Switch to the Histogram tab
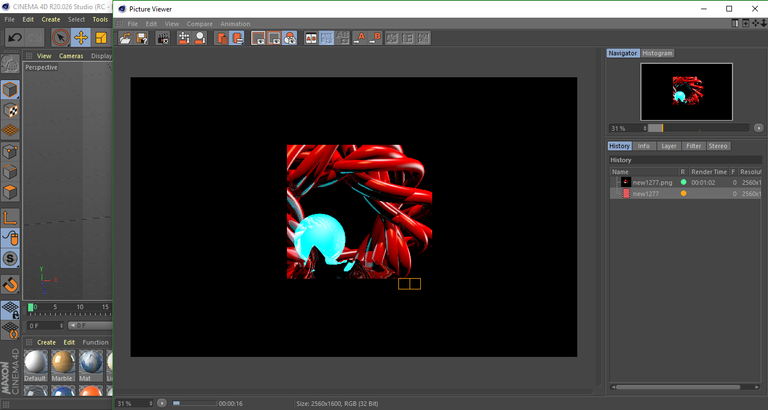The image size is (768, 410). point(657,53)
